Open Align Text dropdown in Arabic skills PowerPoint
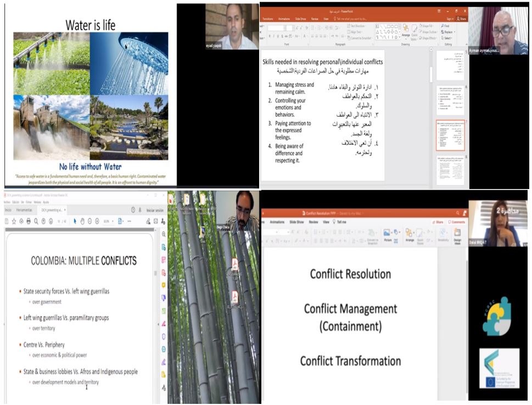Screen dimensions: 532x405 point(354,32)
